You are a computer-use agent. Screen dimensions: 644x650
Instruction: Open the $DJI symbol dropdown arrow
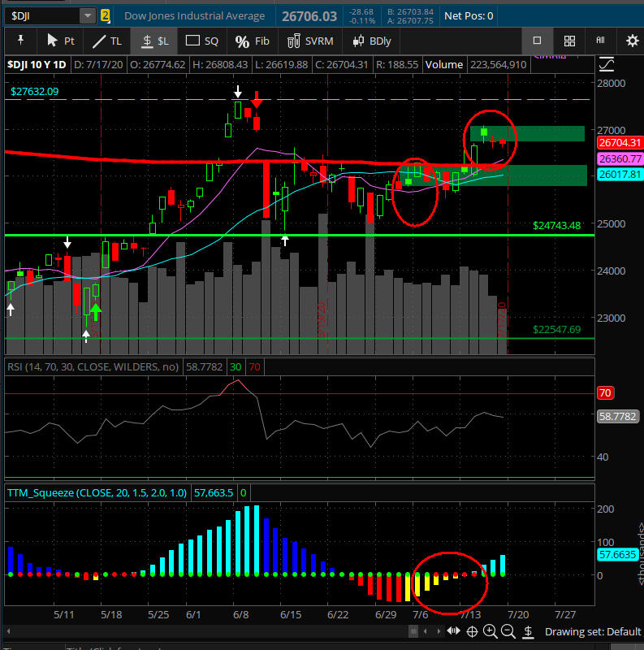[87, 15]
